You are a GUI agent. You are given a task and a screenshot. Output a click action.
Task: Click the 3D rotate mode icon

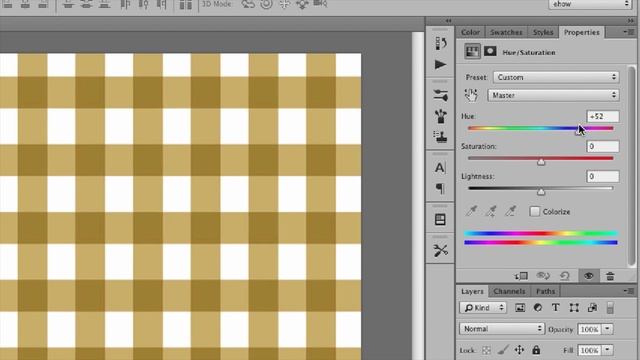coord(248,4)
